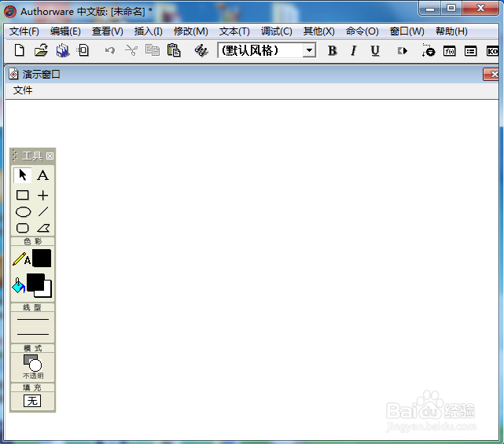Open the View(V) menu
The width and height of the screenshot is (504, 444).
pyautogui.click(x=108, y=31)
